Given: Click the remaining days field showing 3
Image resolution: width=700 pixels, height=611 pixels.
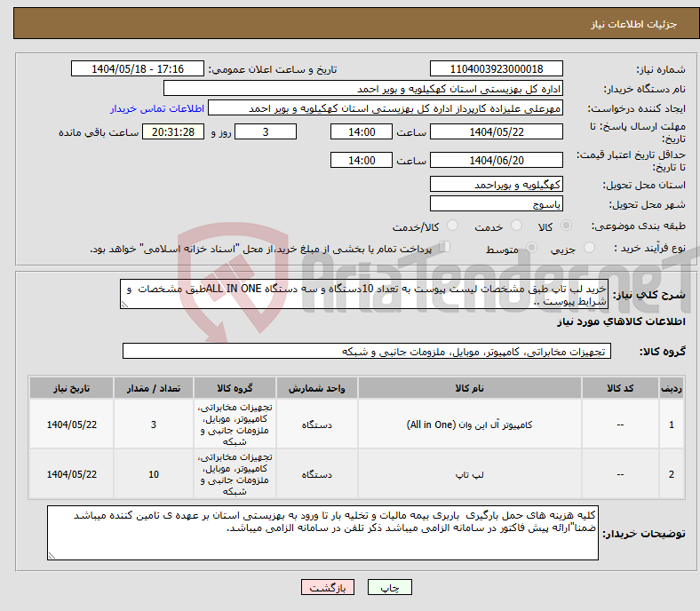Looking at the screenshot, I should pyautogui.click(x=266, y=131).
